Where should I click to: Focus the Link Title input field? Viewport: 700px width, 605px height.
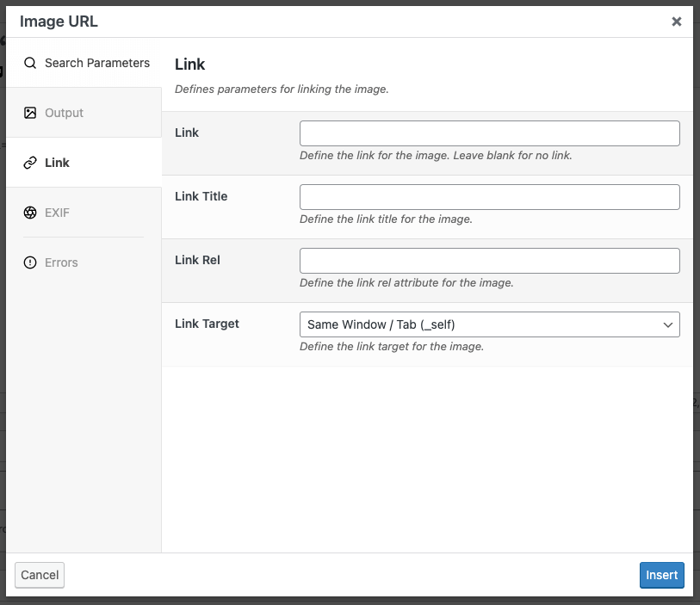pos(489,197)
